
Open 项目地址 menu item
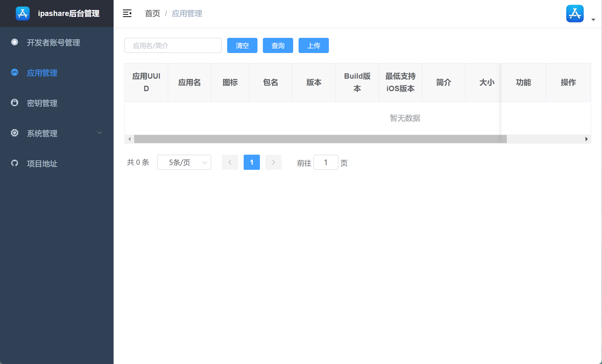point(57,163)
